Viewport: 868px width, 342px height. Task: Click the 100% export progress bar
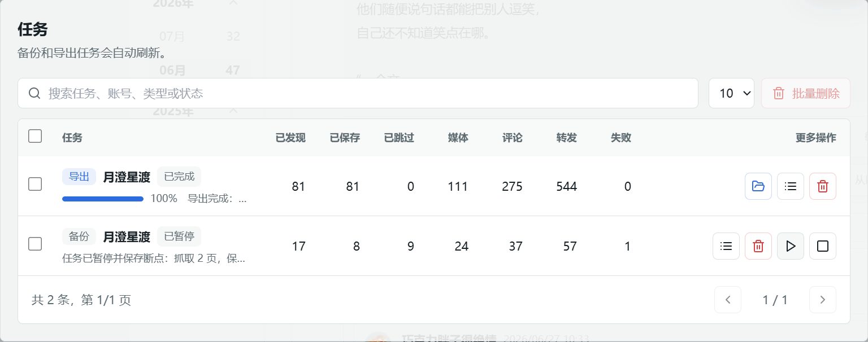[x=103, y=199]
